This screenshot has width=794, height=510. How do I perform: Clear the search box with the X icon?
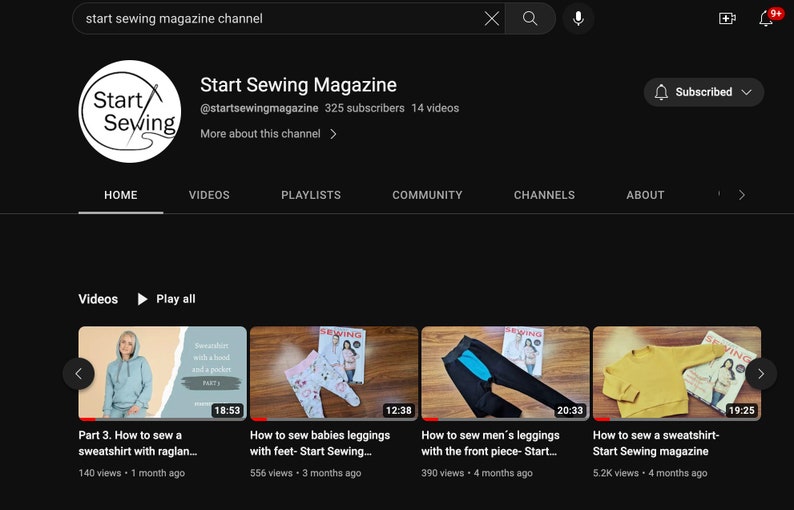tap(492, 19)
